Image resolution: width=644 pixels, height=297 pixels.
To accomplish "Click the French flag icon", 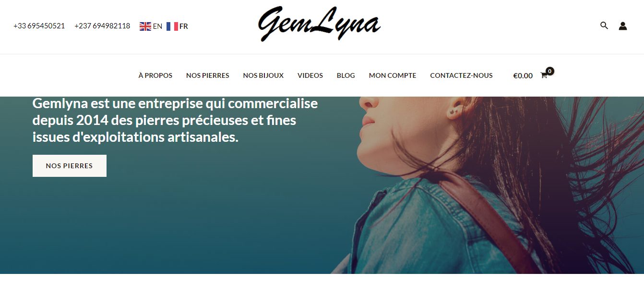I will 172,26.
